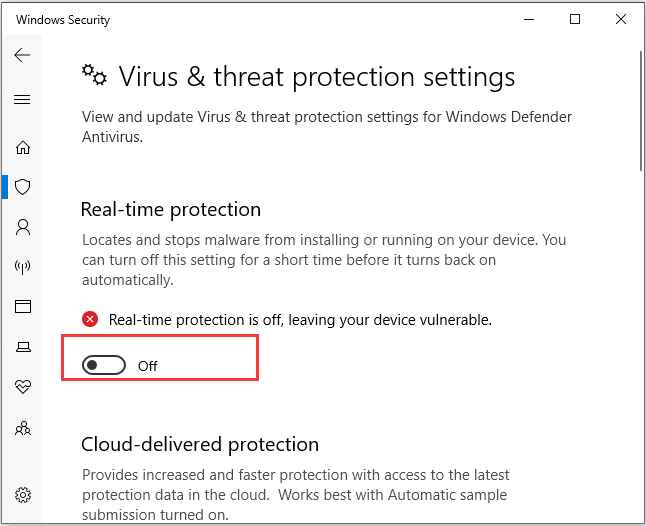Open Account protection person icon
This screenshot has width=646, height=526.
click(23, 227)
